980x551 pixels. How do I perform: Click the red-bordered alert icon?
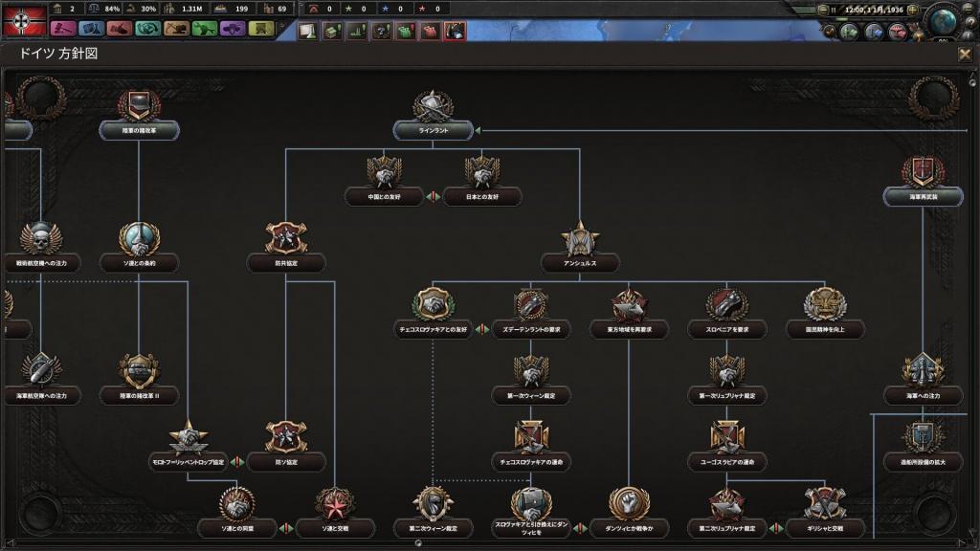[x=455, y=31]
